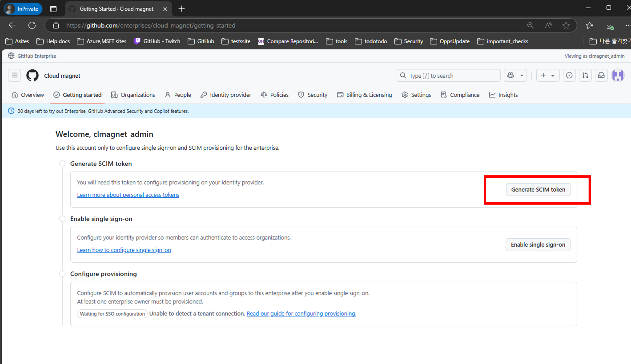
Task: Activate the Read aloud icon
Action: [548, 25]
